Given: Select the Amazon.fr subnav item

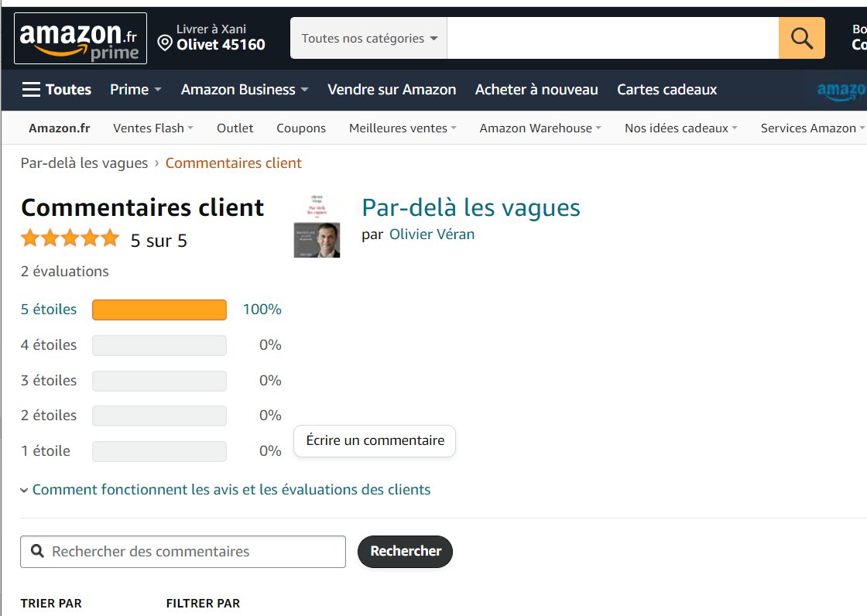Looking at the screenshot, I should [x=59, y=128].
